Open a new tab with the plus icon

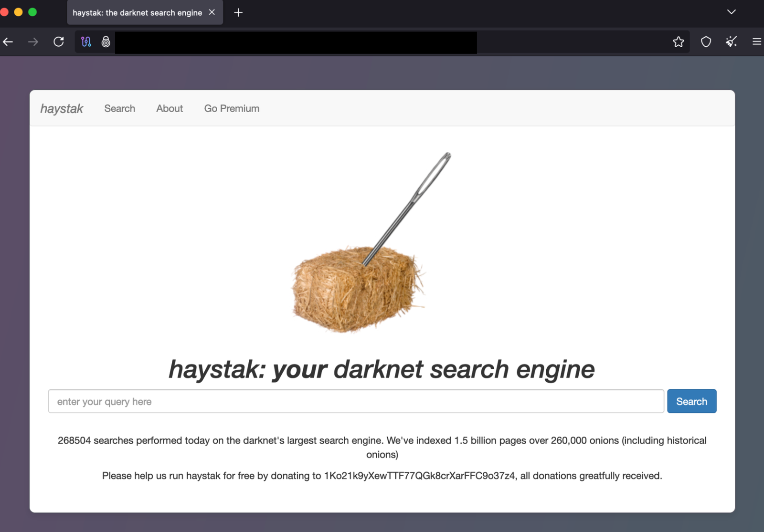click(238, 12)
